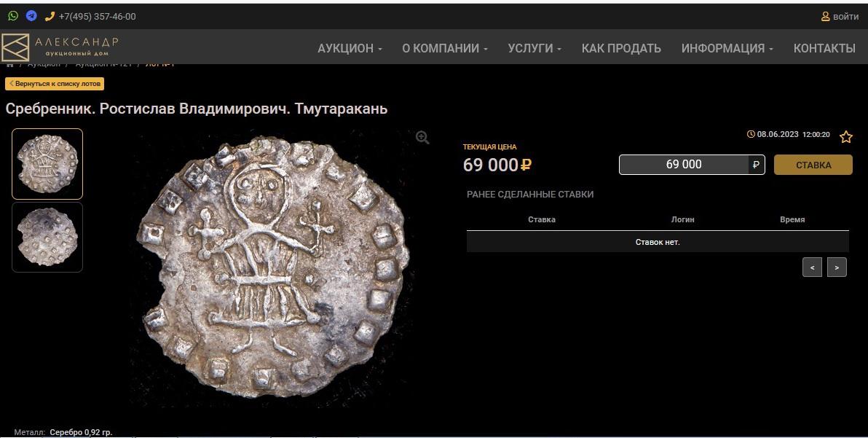The image size is (868, 438).
Task: Open the Telegram contact icon
Action: pyautogui.click(x=31, y=16)
